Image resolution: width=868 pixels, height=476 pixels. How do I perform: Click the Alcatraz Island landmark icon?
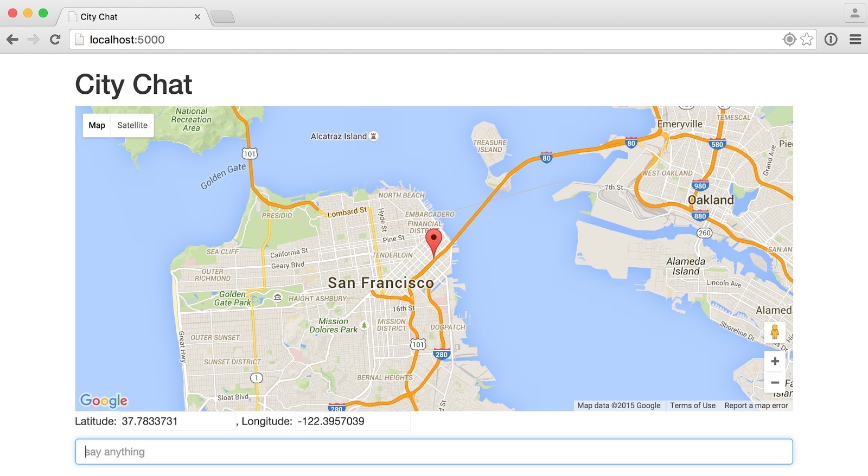coord(373,136)
